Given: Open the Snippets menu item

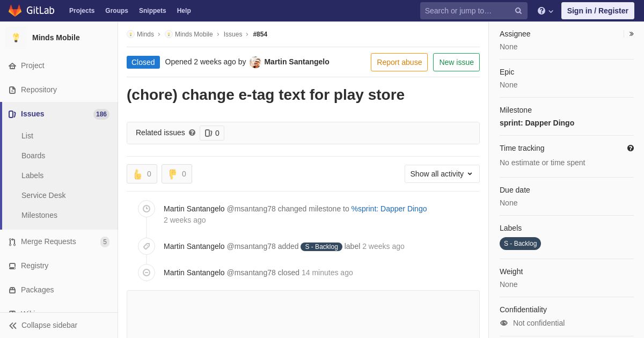Looking at the screenshot, I should point(152,11).
